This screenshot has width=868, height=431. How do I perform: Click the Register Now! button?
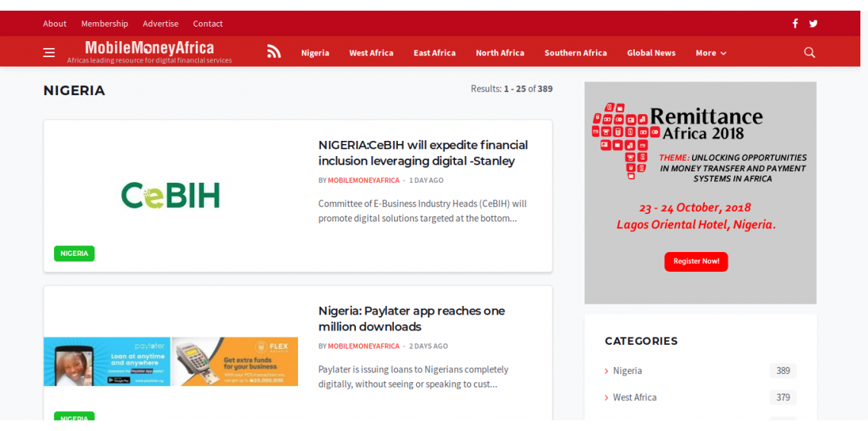coord(696,262)
